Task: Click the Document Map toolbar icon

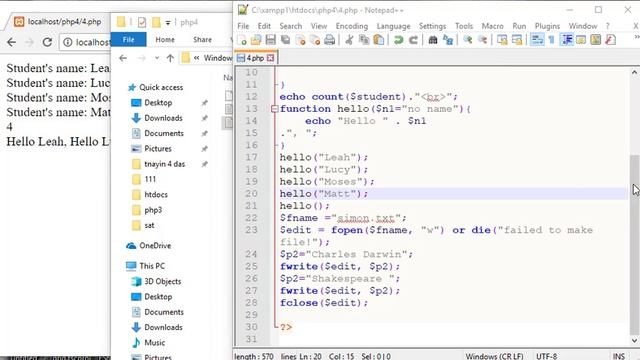Action: point(596,40)
